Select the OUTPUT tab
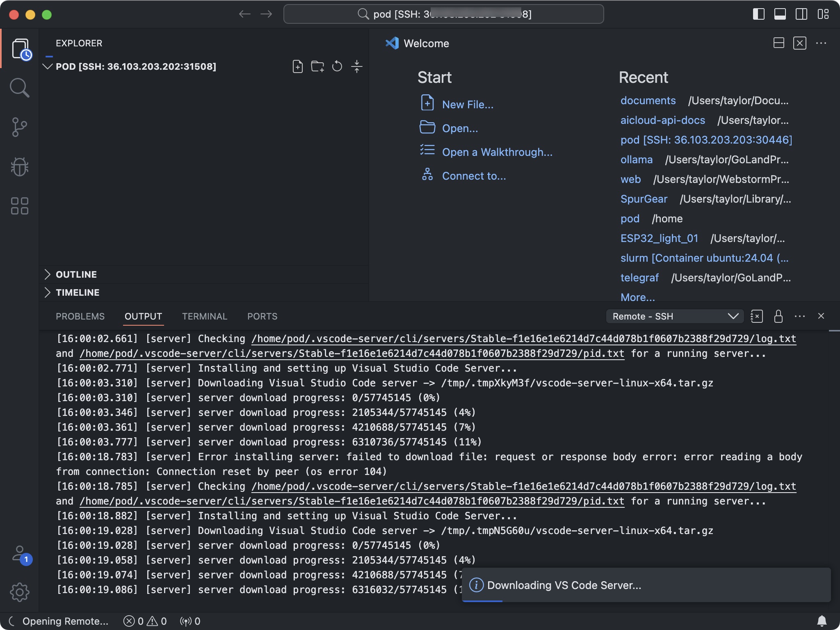This screenshot has width=840, height=630. tap(143, 316)
